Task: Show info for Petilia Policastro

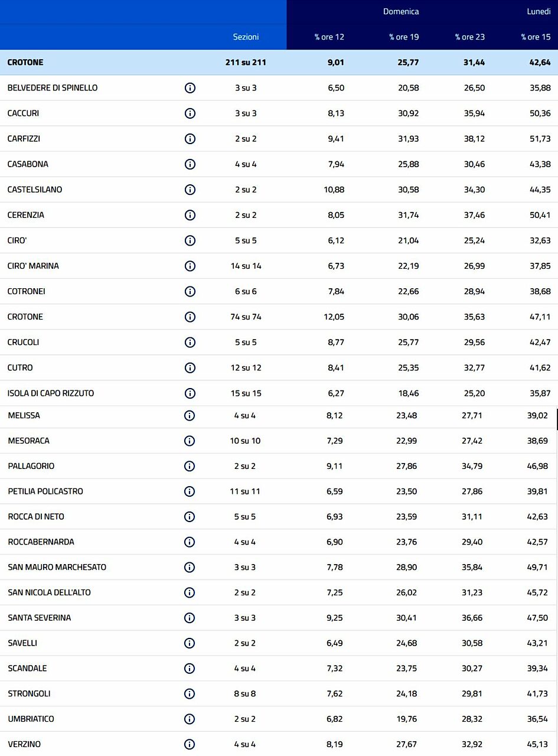Action: [x=190, y=491]
